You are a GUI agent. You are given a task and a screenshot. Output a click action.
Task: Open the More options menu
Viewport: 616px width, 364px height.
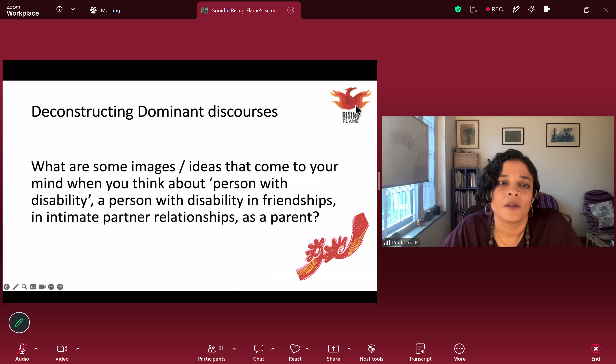coord(459,352)
